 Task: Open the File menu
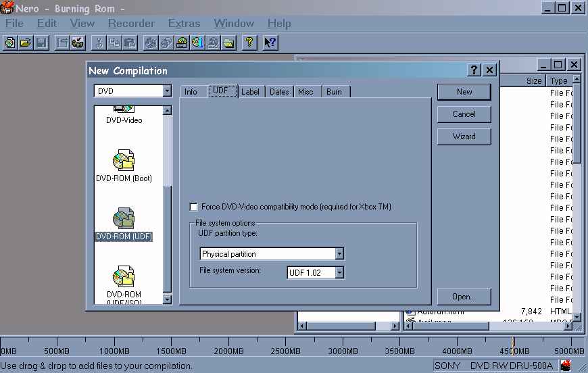(x=14, y=24)
